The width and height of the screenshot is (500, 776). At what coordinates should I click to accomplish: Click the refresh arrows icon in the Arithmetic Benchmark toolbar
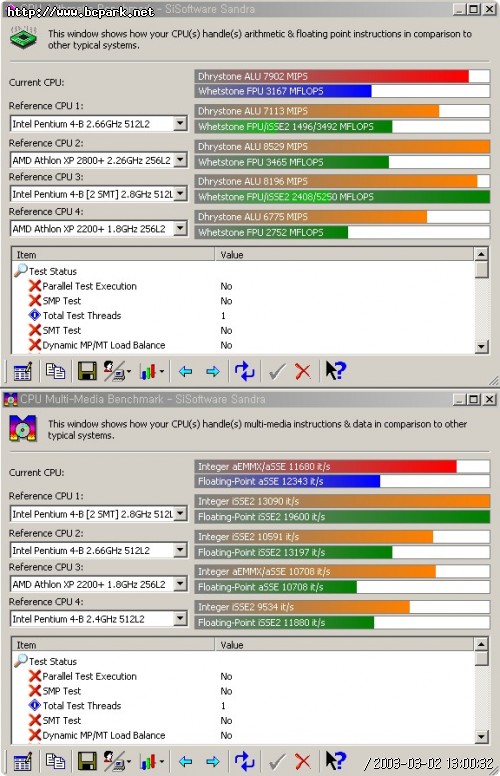[245, 371]
